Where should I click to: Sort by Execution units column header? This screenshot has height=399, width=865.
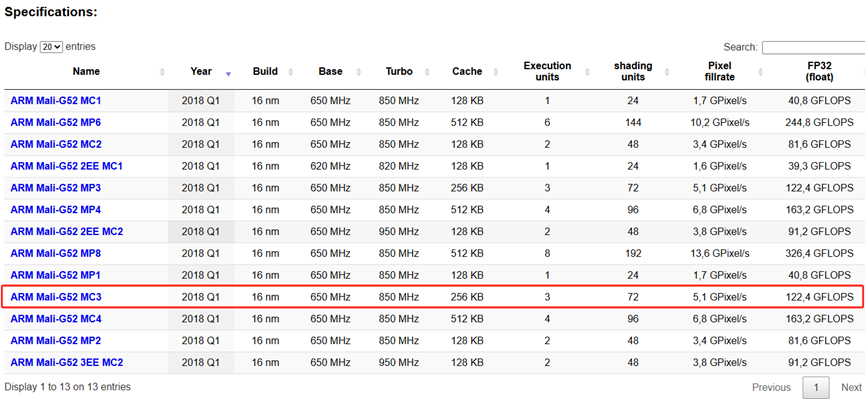547,72
